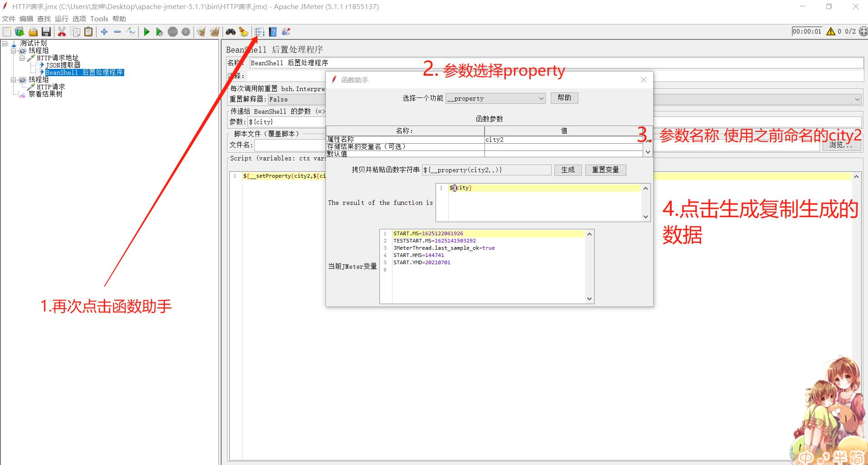Select 察看结果树 in the tree

pyautogui.click(x=45, y=94)
